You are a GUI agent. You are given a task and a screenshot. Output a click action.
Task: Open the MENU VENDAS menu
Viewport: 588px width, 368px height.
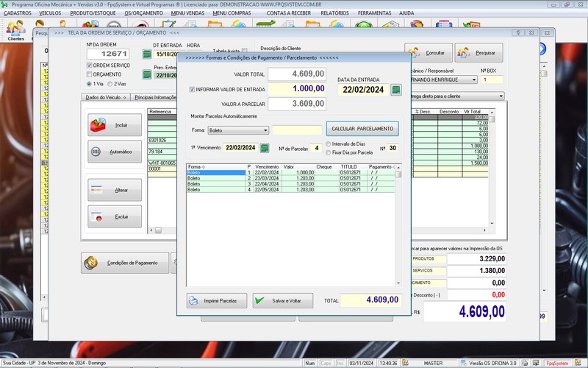click(x=188, y=13)
